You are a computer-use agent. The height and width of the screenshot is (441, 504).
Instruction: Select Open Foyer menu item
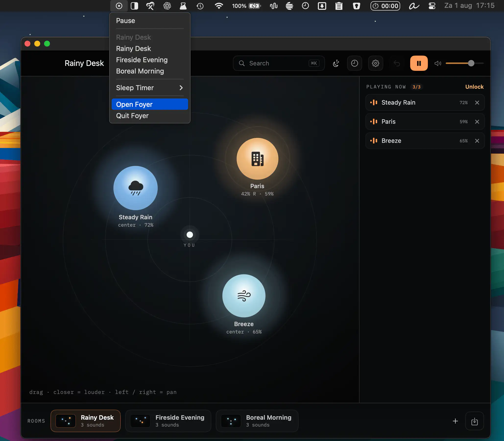[x=150, y=104]
